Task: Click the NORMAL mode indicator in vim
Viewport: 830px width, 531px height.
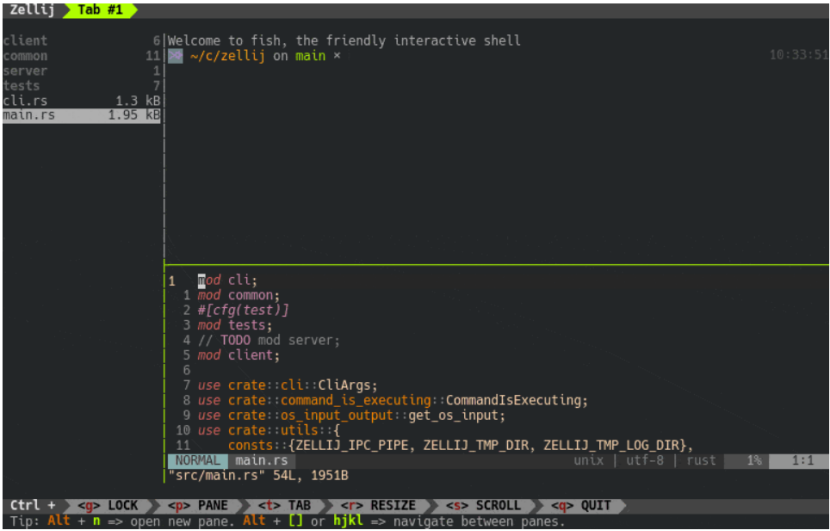Action: (x=198, y=461)
